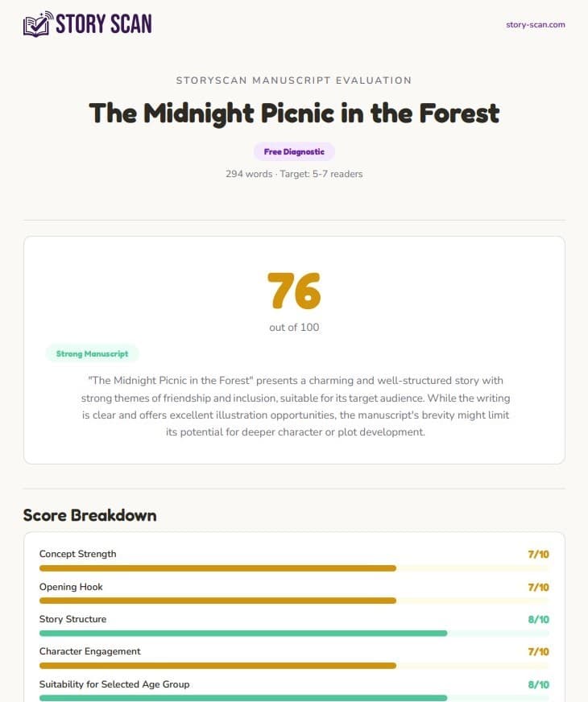Click the StoryScan Manuscript Evaluation subtitle
This screenshot has height=702, width=588.
294,81
